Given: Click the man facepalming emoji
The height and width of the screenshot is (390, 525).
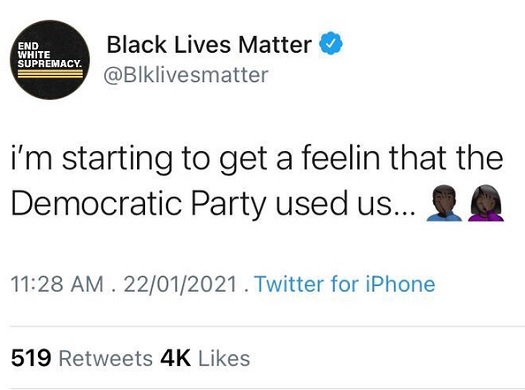Looking at the screenshot, I should (x=444, y=204).
